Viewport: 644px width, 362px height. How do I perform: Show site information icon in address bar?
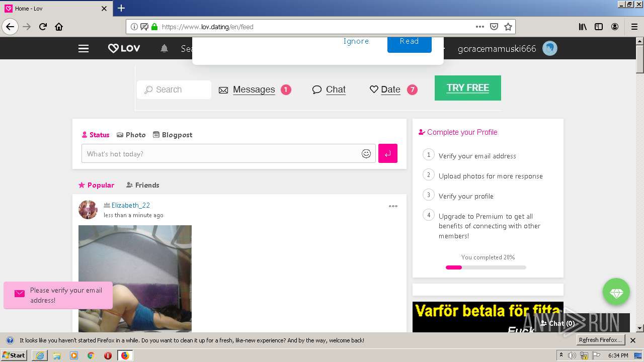[134, 27]
